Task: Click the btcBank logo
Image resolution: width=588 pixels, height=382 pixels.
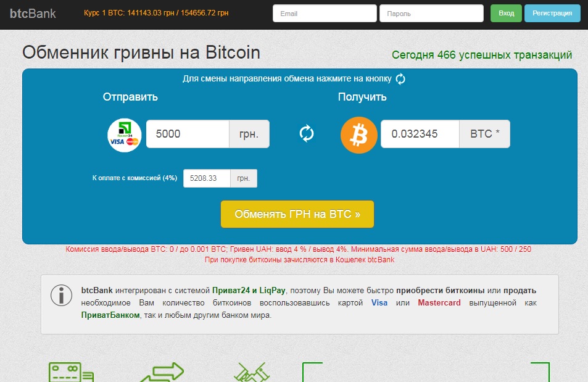Action: [33, 14]
